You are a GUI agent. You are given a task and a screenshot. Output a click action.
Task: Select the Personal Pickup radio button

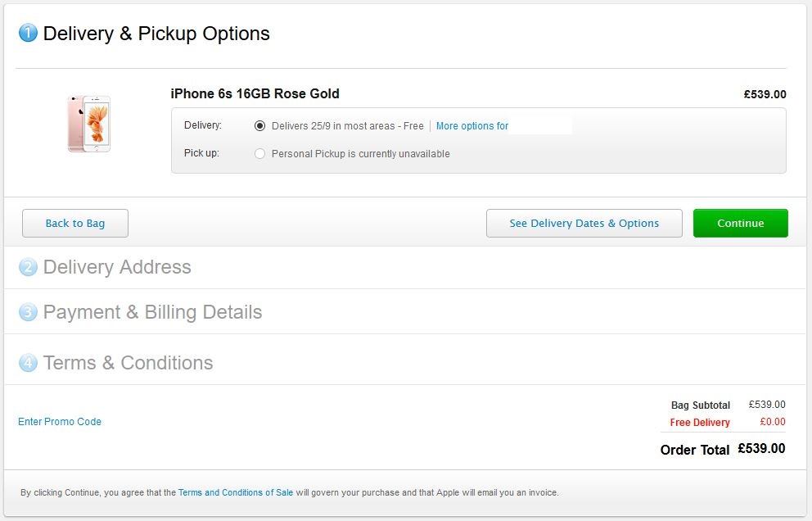point(260,154)
